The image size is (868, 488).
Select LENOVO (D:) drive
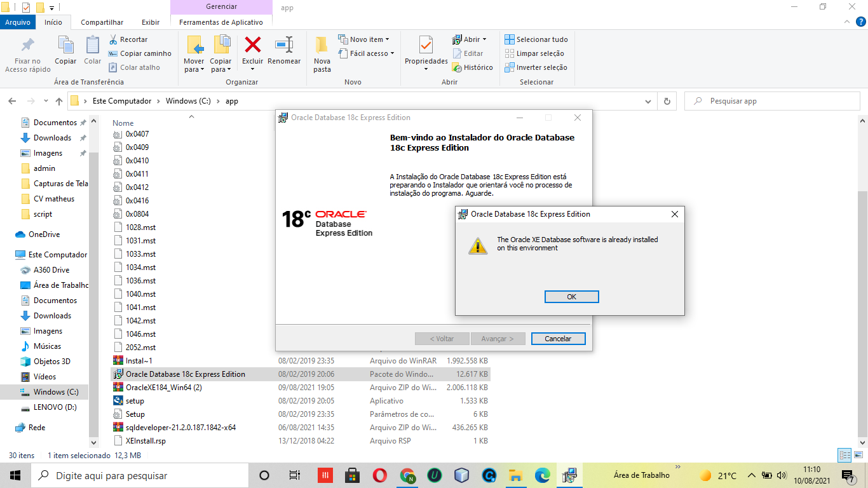(55, 407)
